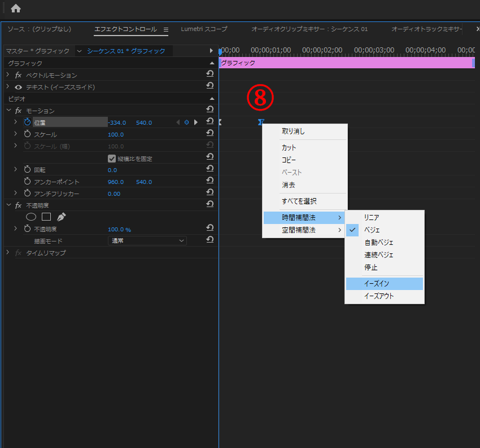Collapse the ビデオ section

point(212,99)
